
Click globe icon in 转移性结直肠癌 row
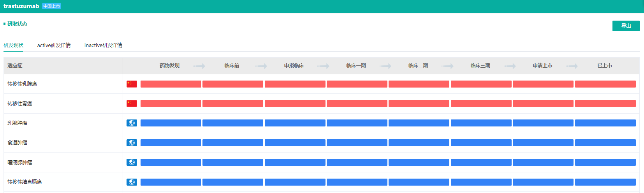tap(132, 182)
